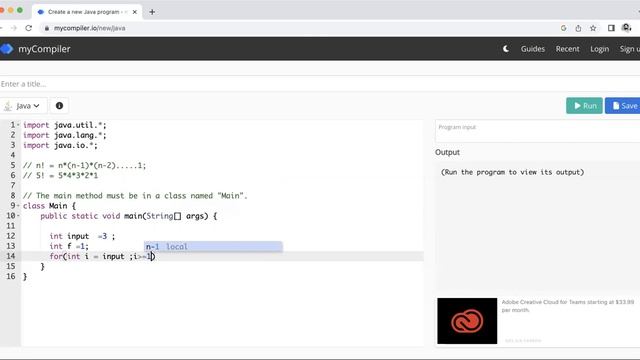Screen dimensions: 640x360
Task: Click the Google icon in address bar
Action: click(x=564, y=28)
